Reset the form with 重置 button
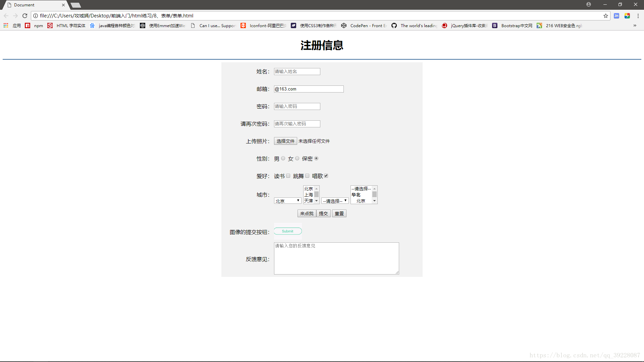This screenshot has height=362, width=644. point(339,214)
